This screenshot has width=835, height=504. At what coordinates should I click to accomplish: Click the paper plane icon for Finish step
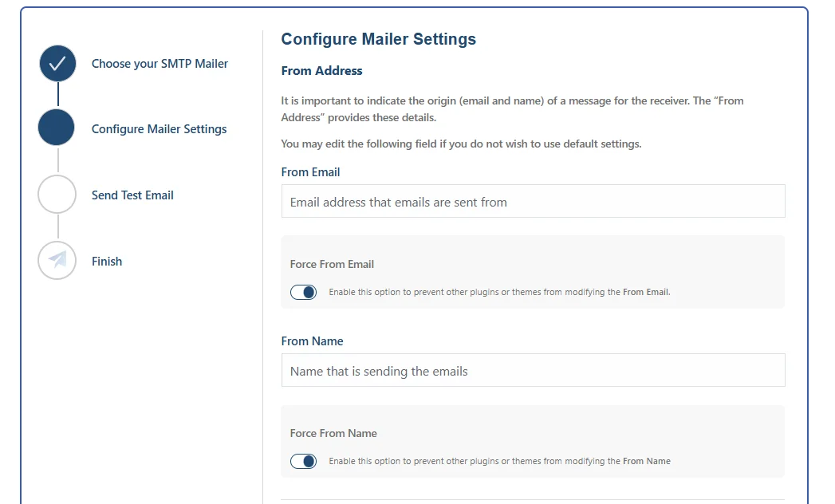tap(57, 261)
